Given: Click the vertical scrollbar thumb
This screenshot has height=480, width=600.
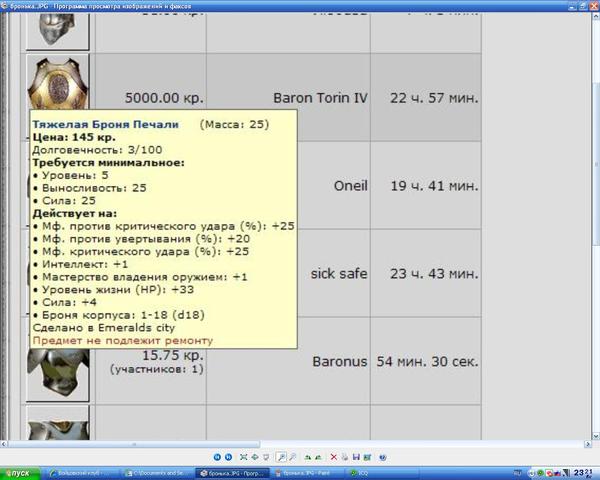Looking at the screenshot, I should tap(596, 164).
